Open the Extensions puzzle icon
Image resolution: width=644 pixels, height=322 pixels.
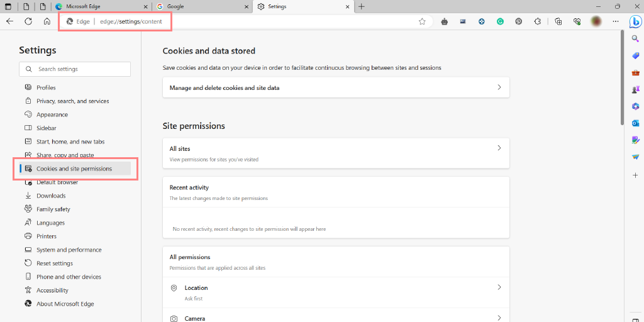coord(537,21)
